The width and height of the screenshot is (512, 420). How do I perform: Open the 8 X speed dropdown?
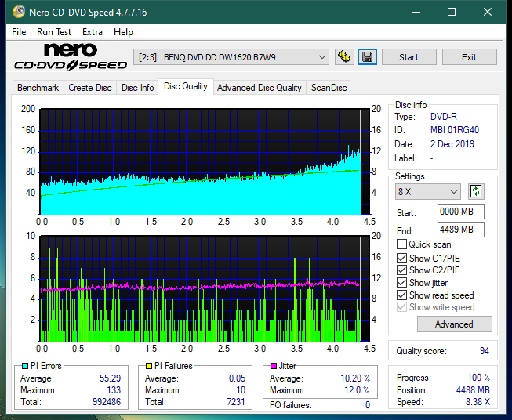pyautogui.click(x=428, y=191)
